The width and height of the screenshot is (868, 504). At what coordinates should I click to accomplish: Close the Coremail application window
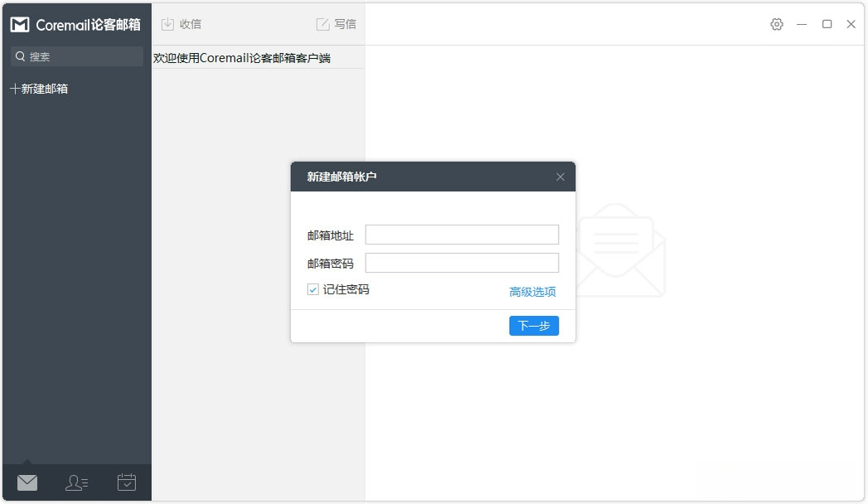point(851,24)
